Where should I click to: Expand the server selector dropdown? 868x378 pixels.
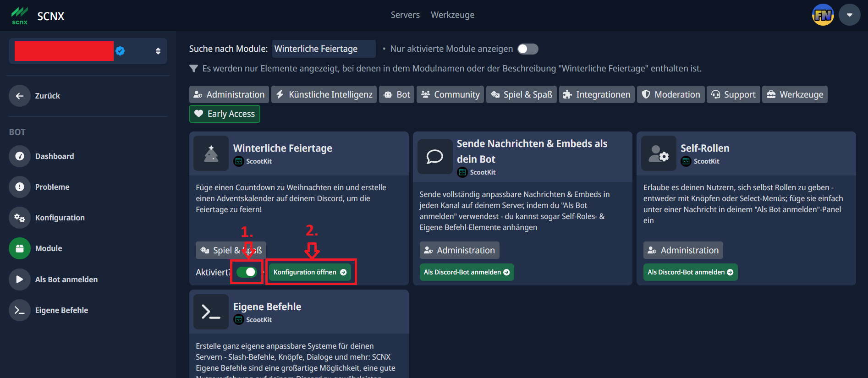pos(158,51)
